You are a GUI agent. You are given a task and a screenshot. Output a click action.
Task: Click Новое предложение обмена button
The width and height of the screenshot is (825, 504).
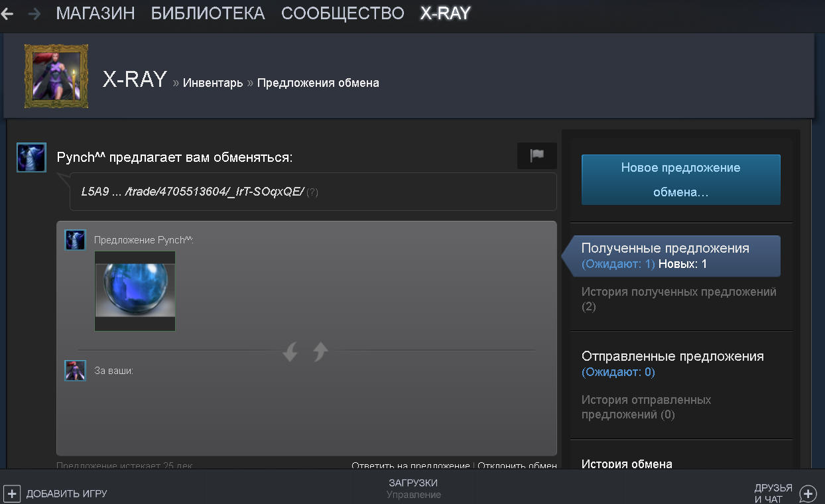click(681, 180)
